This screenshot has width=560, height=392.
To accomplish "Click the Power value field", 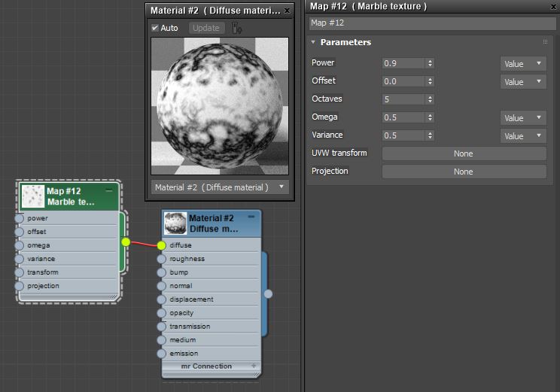I will pyautogui.click(x=403, y=63).
